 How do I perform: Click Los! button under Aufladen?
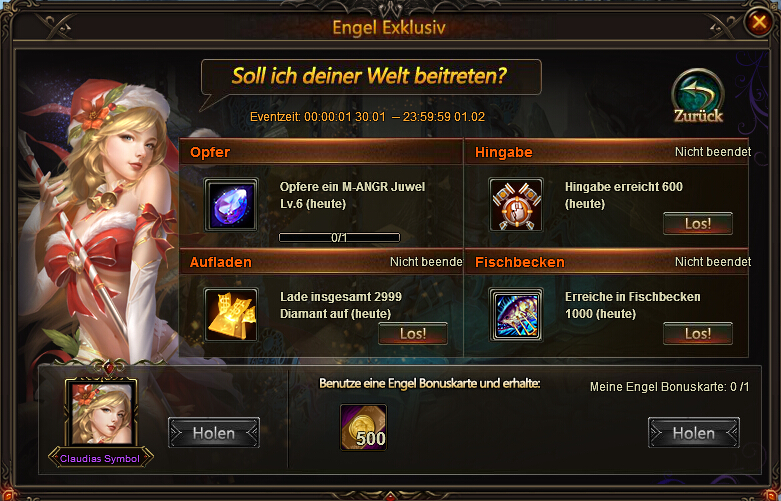413,334
